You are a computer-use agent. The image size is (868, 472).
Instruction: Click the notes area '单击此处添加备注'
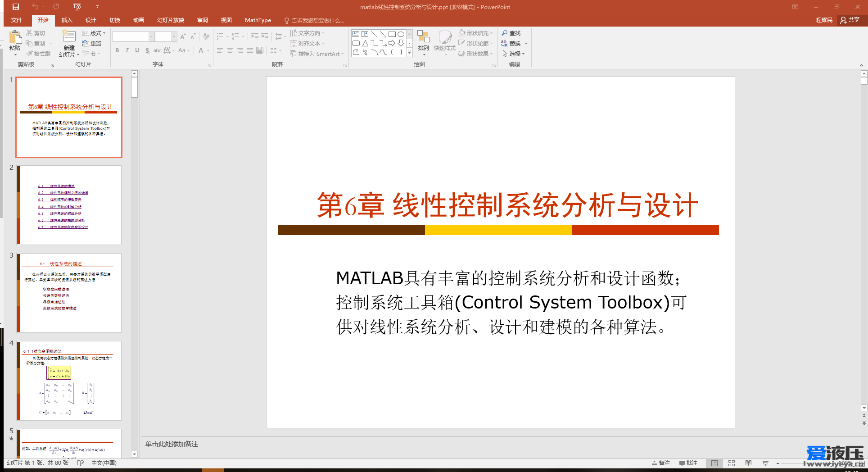point(172,444)
